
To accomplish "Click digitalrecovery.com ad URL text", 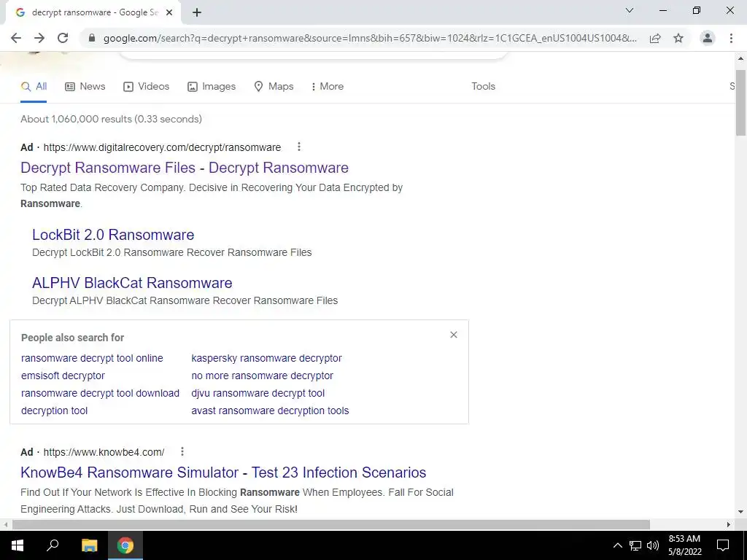I will coord(162,147).
